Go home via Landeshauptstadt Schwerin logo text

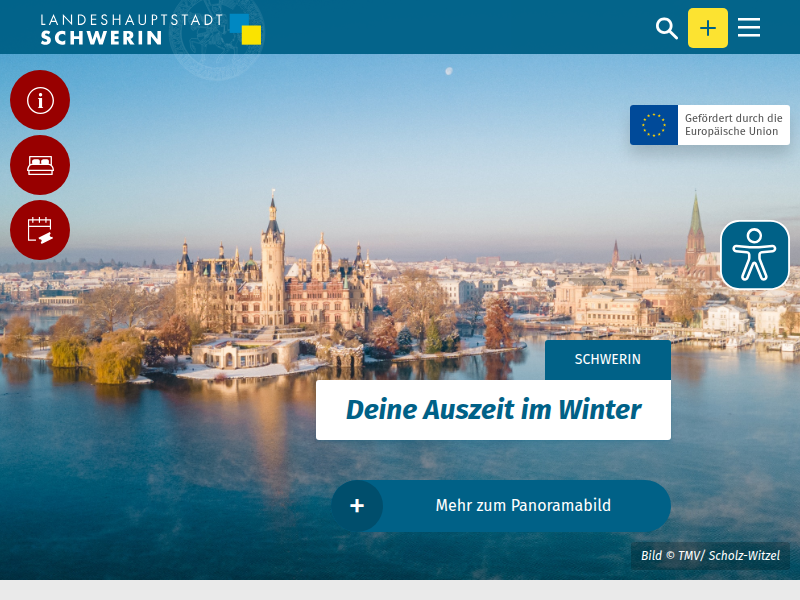(x=132, y=29)
